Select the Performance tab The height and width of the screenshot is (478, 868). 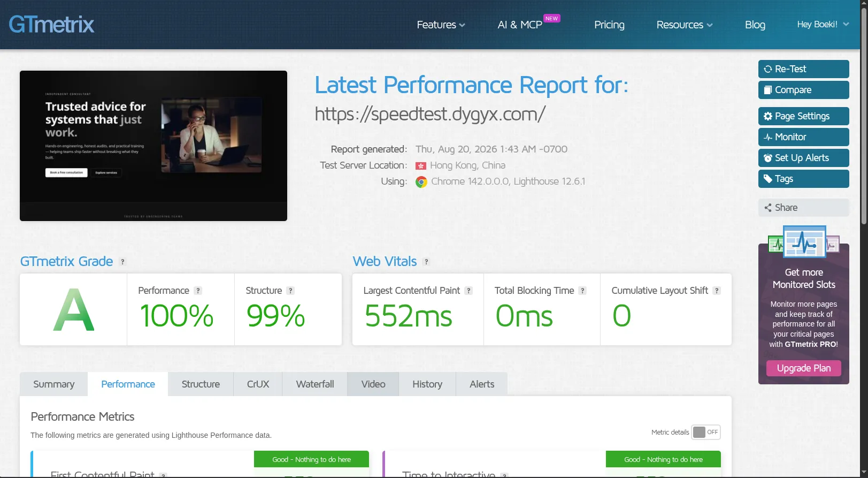(x=128, y=384)
